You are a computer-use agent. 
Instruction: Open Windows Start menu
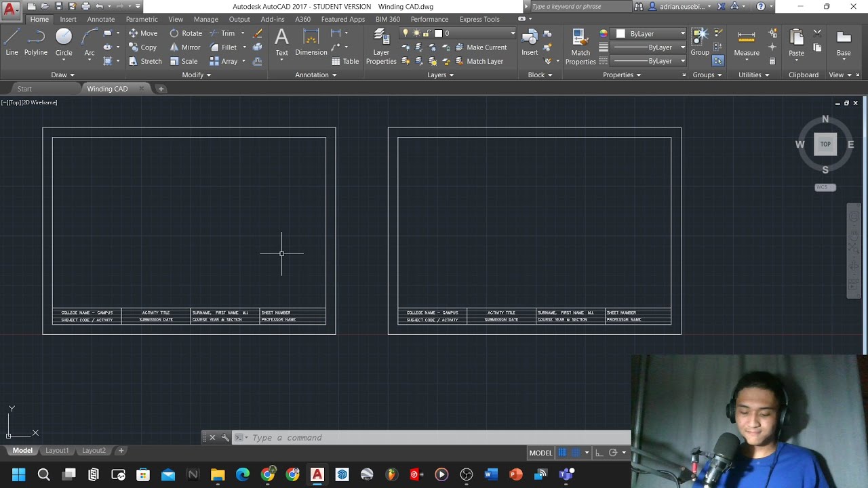click(19, 474)
